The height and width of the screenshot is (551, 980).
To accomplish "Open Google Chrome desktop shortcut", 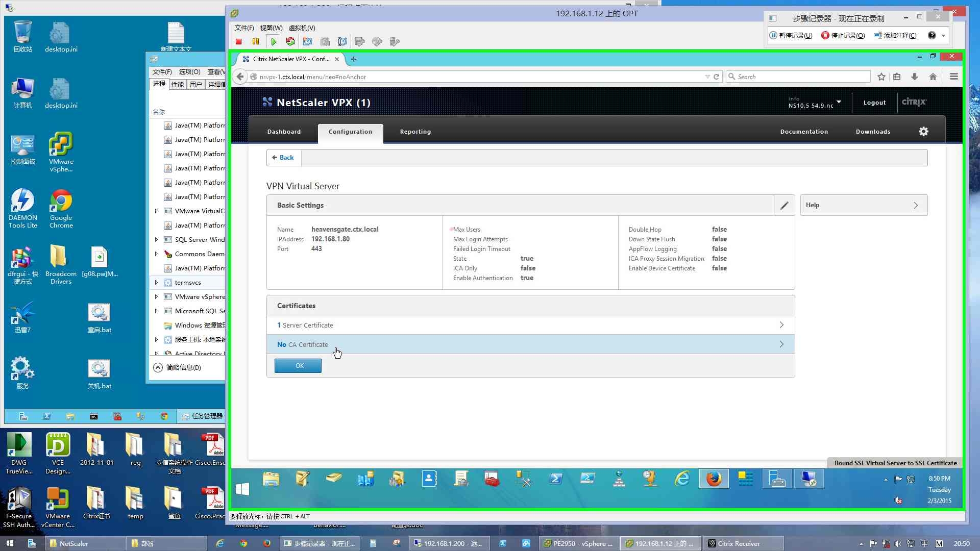I will point(61,209).
